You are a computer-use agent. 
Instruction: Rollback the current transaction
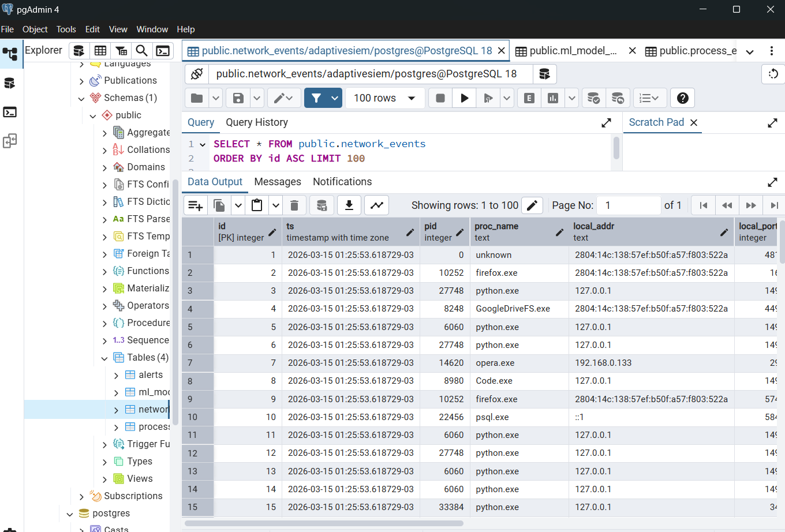[x=618, y=98]
